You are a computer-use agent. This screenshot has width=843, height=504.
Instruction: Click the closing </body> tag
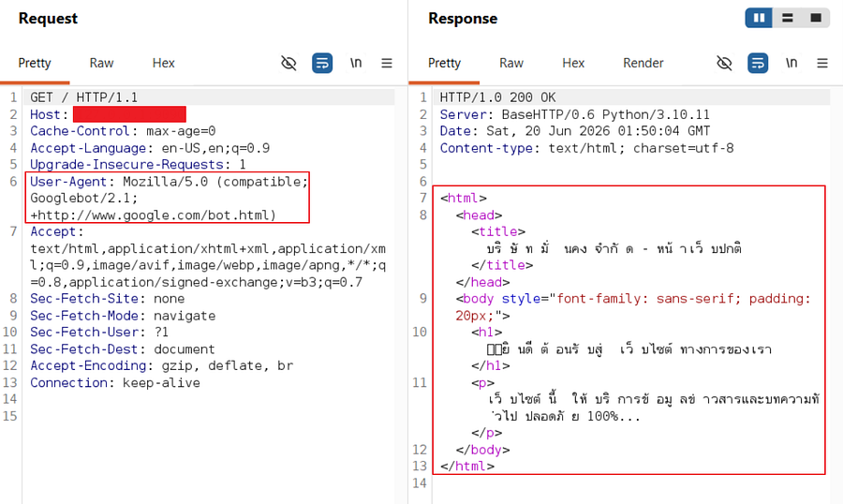tap(482, 450)
